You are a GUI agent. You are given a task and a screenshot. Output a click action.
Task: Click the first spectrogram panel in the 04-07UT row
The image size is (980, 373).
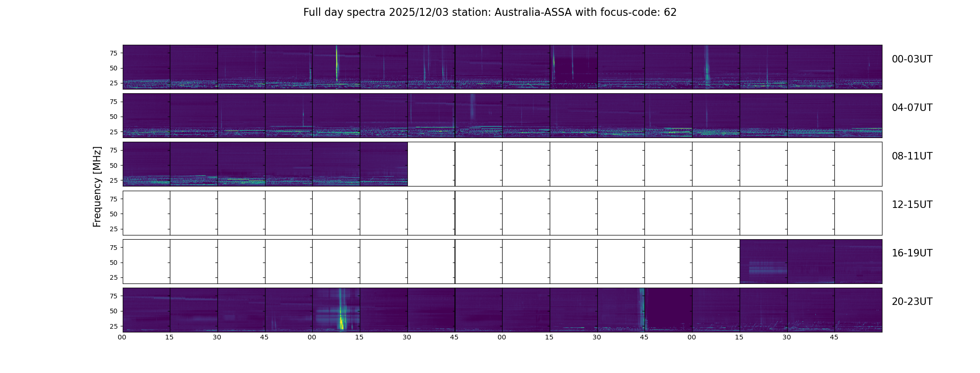click(146, 116)
